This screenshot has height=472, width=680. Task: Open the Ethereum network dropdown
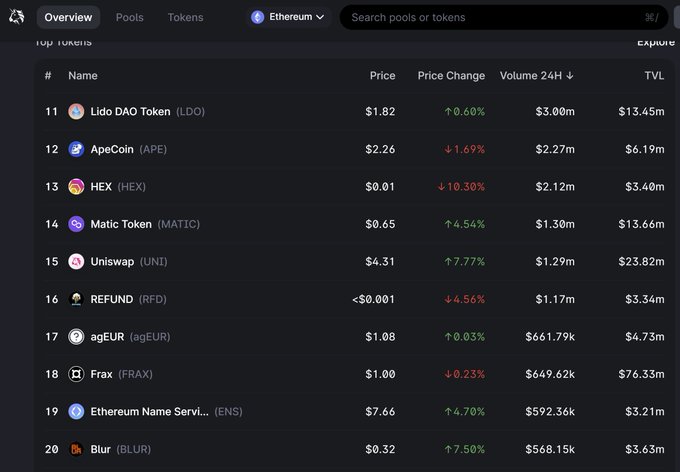point(288,17)
